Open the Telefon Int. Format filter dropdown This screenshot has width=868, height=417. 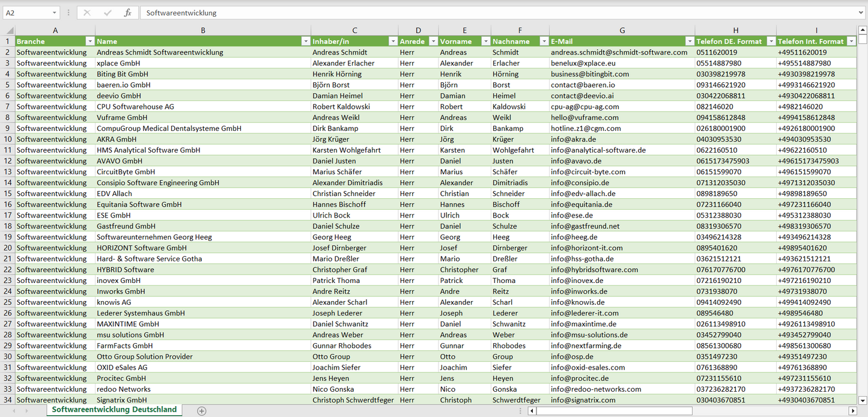tap(851, 41)
